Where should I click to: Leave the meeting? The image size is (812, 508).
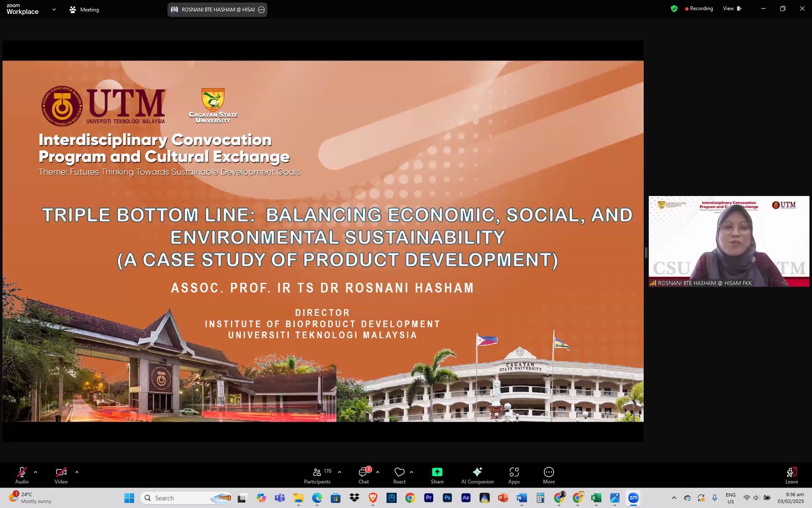point(792,475)
